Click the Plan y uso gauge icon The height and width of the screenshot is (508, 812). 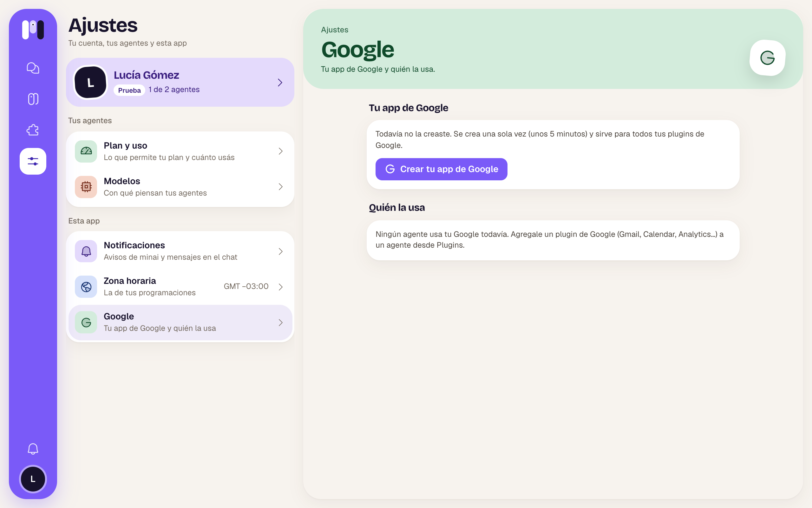[x=86, y=151]
